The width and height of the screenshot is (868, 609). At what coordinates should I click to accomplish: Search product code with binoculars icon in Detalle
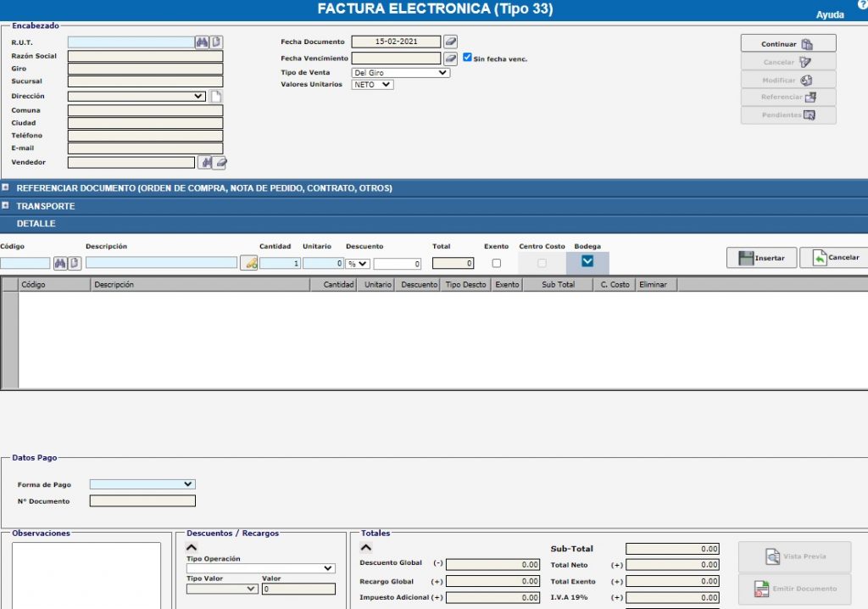click(x=60, y=264)
